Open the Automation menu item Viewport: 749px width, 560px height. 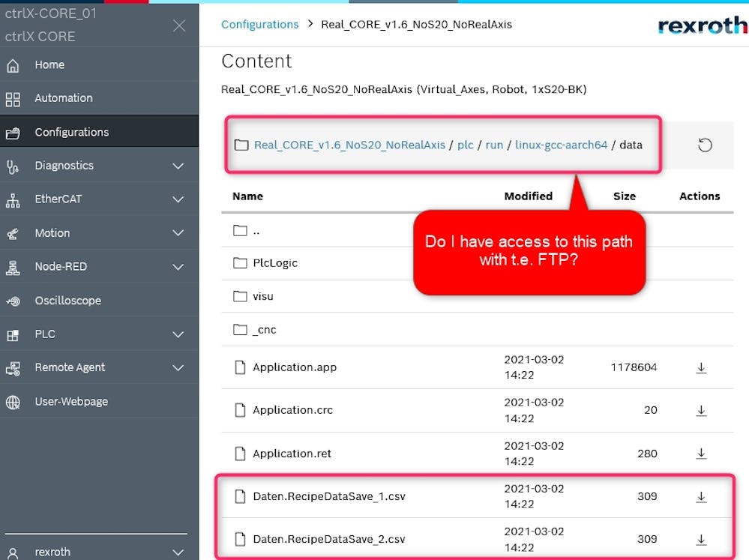[64, 98]
